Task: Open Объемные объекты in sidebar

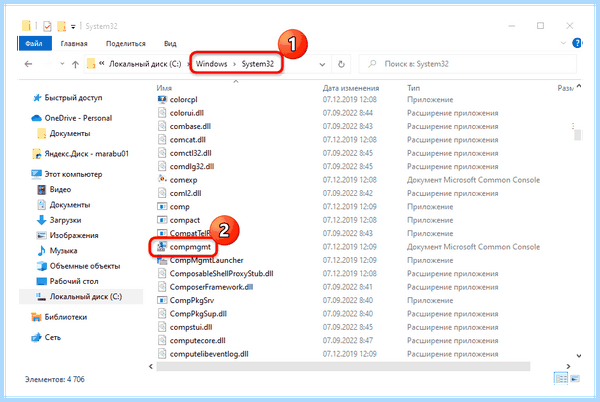Action: click(85, 266)
